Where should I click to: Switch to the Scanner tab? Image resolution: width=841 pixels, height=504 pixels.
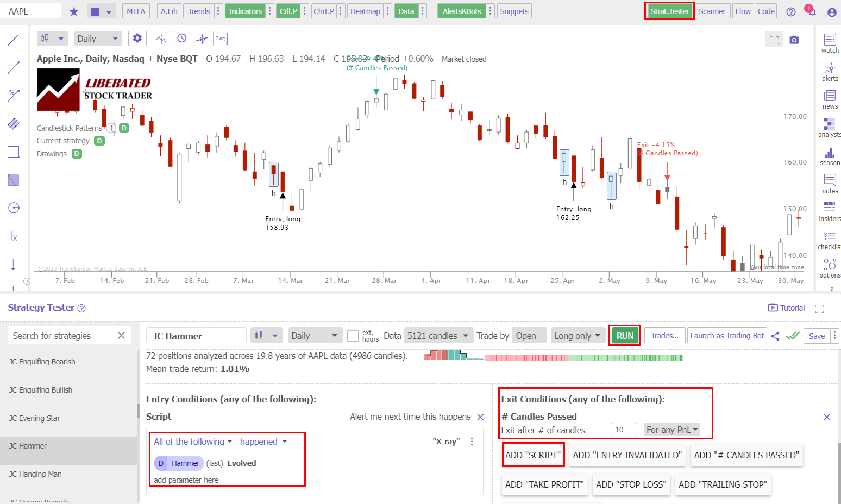712,10
